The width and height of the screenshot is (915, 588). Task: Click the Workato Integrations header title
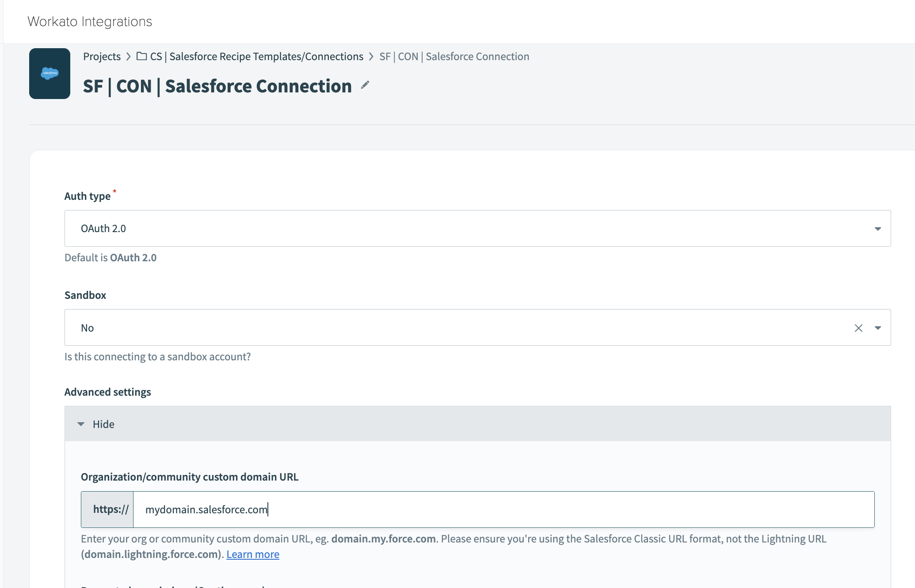click(x=90, y=22)
